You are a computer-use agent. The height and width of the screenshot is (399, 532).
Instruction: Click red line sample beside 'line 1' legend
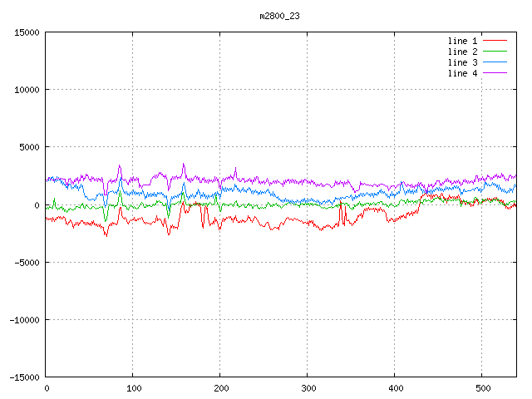click(x=495, y=41)
